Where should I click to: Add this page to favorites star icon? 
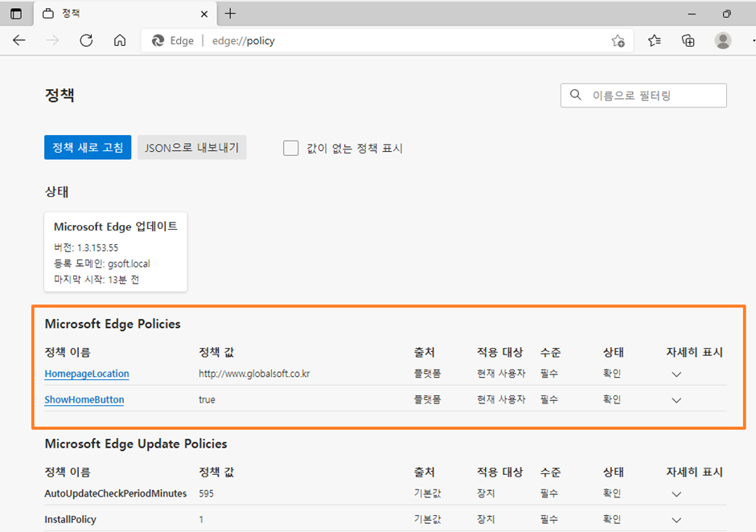618,41
